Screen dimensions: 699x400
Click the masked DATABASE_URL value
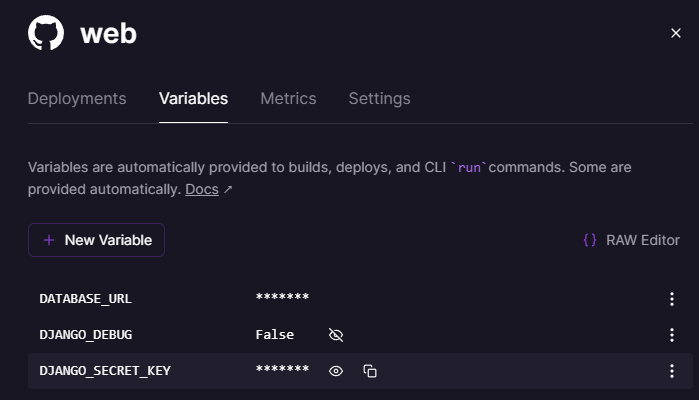click(x=282, y=298)
